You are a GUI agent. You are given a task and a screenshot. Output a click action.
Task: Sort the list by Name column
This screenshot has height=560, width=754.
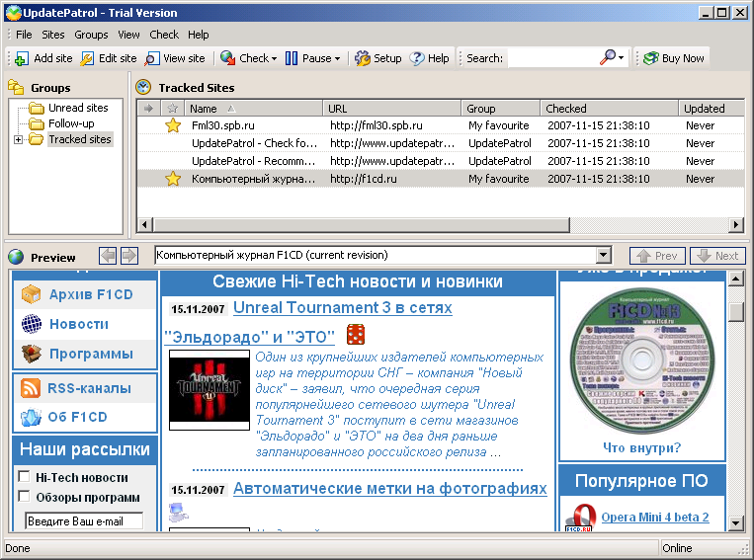(253, 109)
